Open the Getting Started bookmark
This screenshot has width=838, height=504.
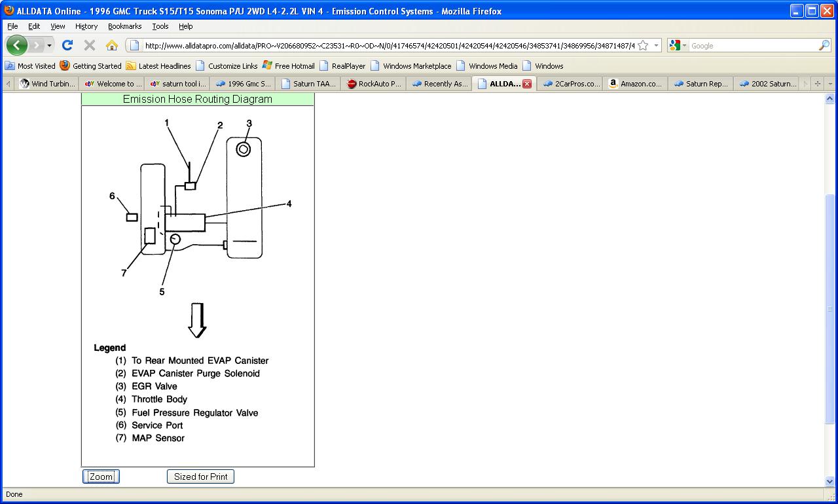(x=90, y=65)
